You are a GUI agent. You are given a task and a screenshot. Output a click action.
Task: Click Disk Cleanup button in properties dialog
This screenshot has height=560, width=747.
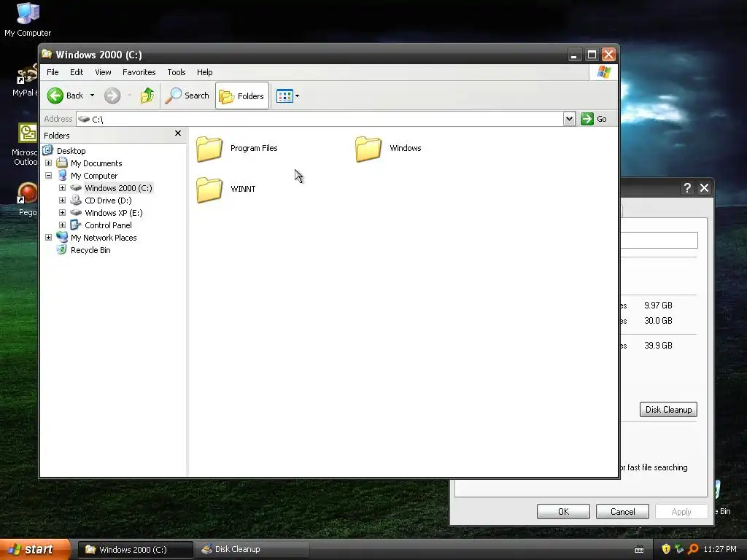click(668, 410)
